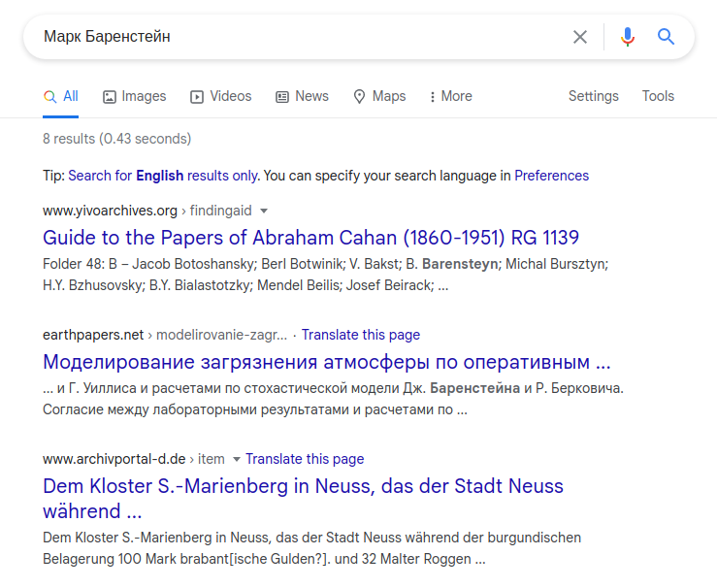This screenshot has width=717, height=588.
Task: Click Translate this page for earthpapers.net
Action: [360, 335]
